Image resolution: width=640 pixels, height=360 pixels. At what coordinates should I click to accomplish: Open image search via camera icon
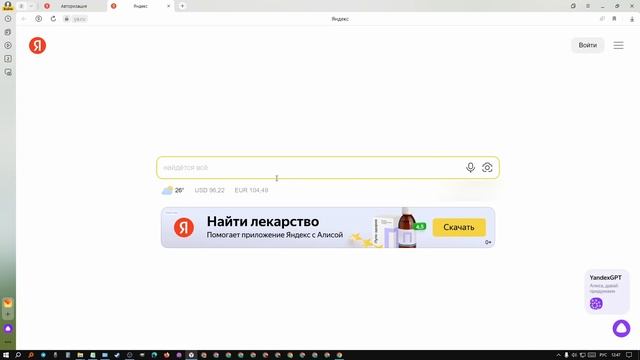pos(487,167)
